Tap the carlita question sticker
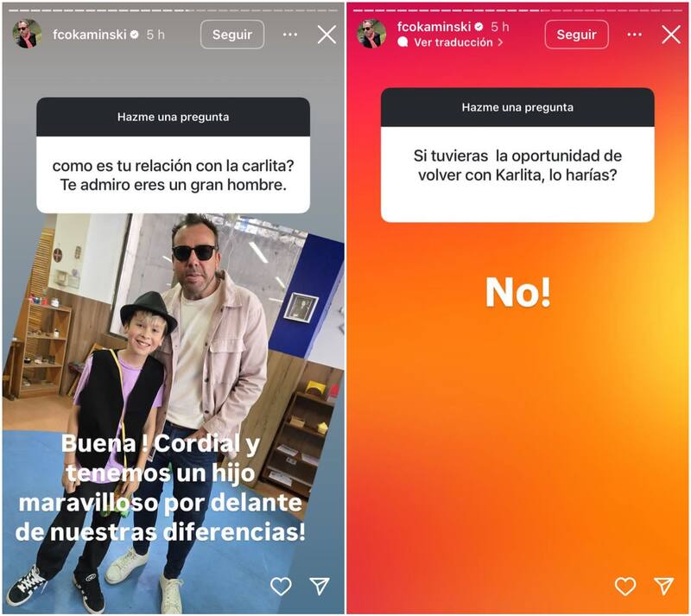Viewport: 691px width, 616px height. [x=174, y=156]
